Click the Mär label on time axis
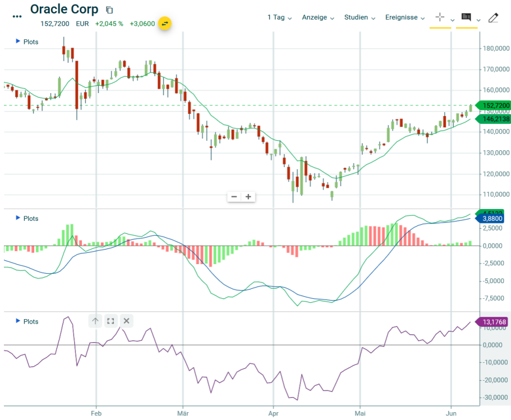 coord(183,413)
